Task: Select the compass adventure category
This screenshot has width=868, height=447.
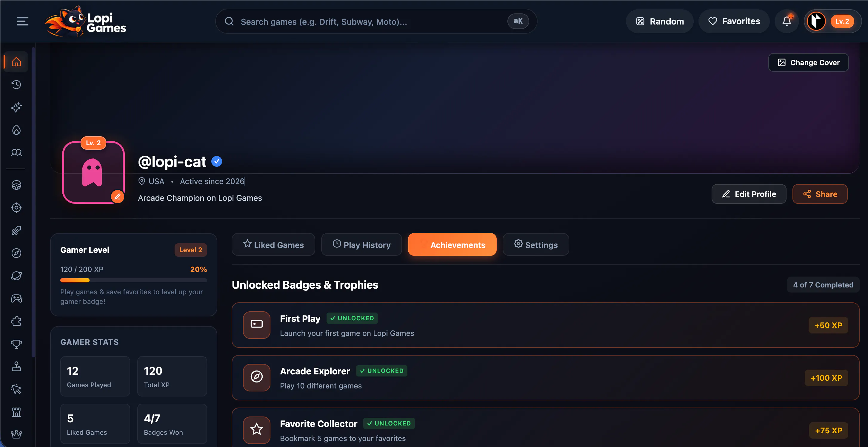Action: pos(16,253)
